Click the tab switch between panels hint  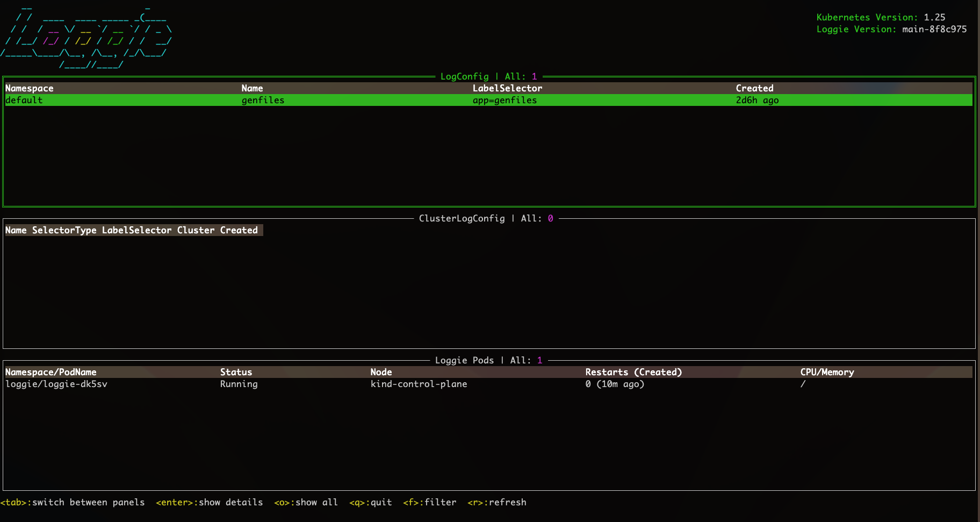point(73,502)
